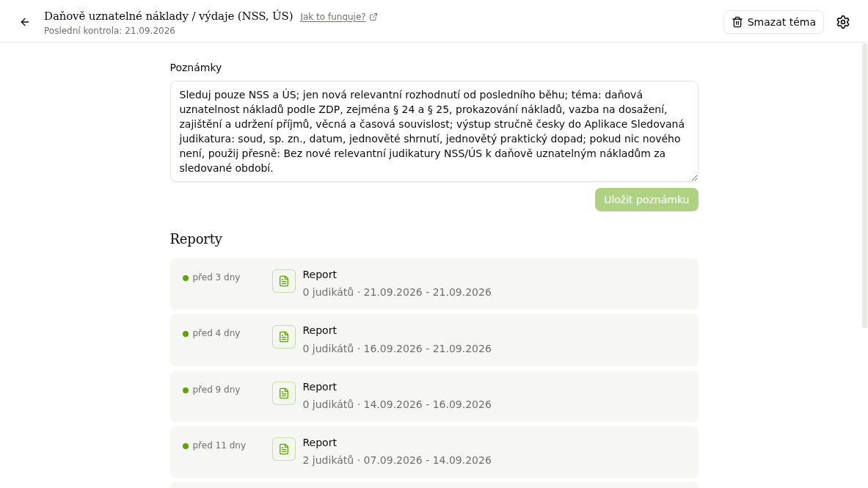Viewport: 868px width, 488px height.
Task: Open document icon of report from před 9 dny
Action: 283,393
